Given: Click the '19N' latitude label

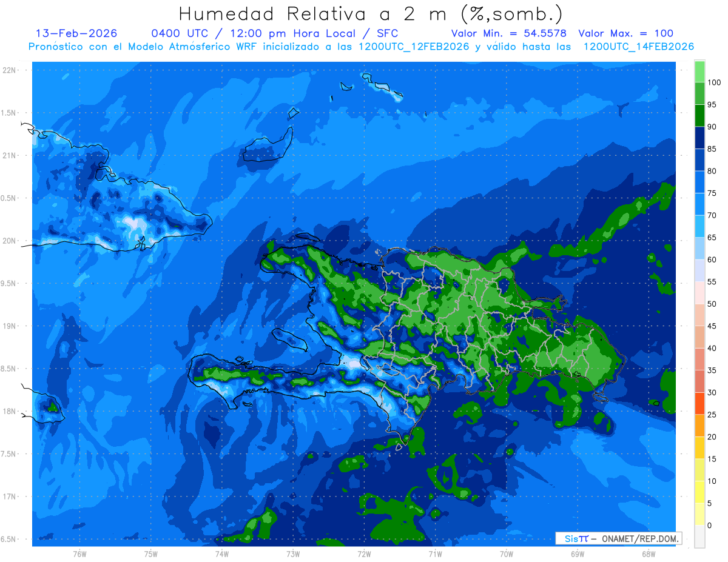Looking at the screenshot, I should pos(8,326).
